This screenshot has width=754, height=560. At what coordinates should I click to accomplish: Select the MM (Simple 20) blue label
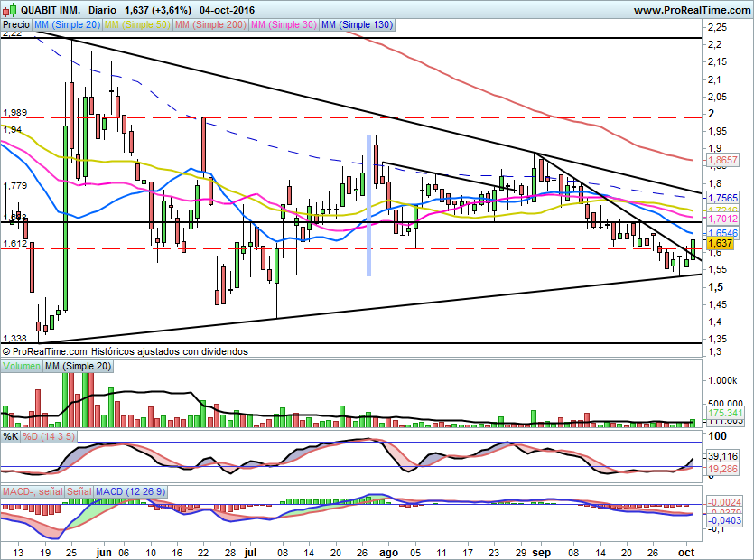[x=67, y=25]
